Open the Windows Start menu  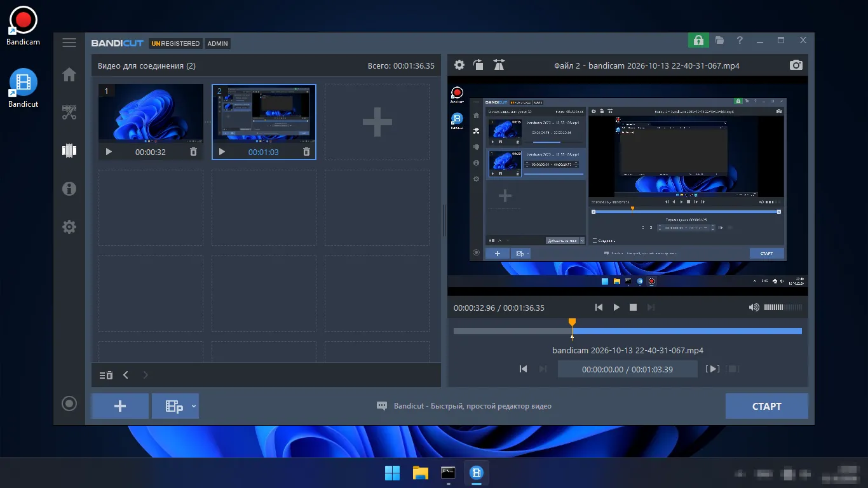point(393,473)
